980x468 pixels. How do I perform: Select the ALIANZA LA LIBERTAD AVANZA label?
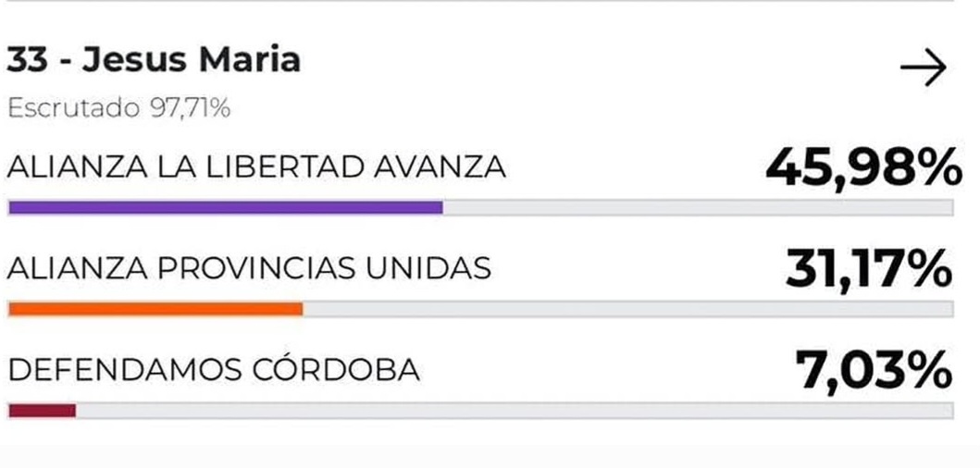pyautogui.click(x=256, y=167)
